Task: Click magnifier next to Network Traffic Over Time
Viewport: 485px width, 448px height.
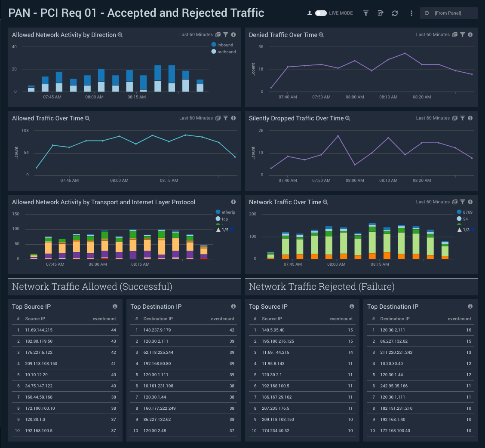Action: click(x=325, y=202)
